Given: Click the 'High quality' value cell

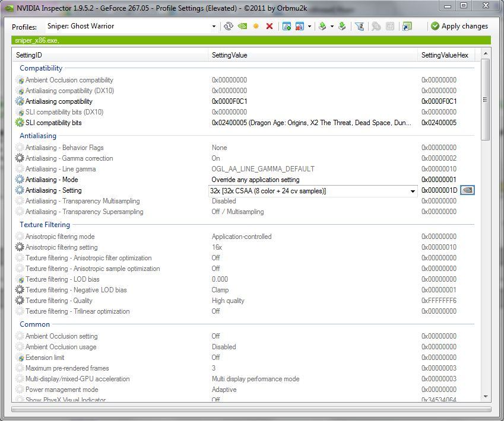Looking at the screenshot, I should (228, 301).
